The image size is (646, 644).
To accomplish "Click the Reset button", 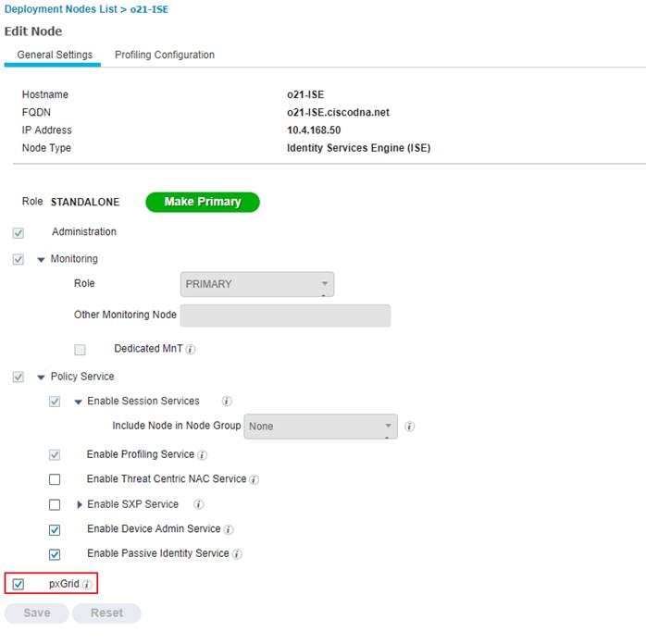I will coord(106,613).
